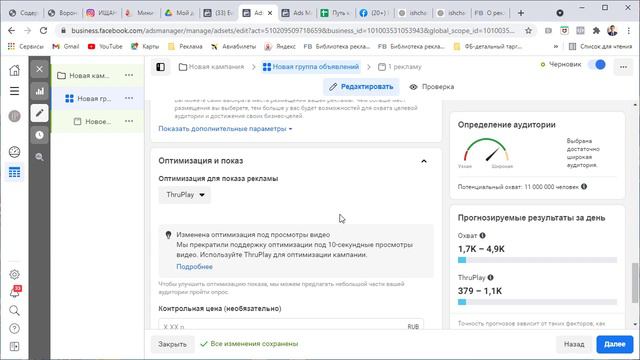The height and width of the screenshot is (360, 640).
Task: Toggle the Черновик publish switch
Action: 597,65
